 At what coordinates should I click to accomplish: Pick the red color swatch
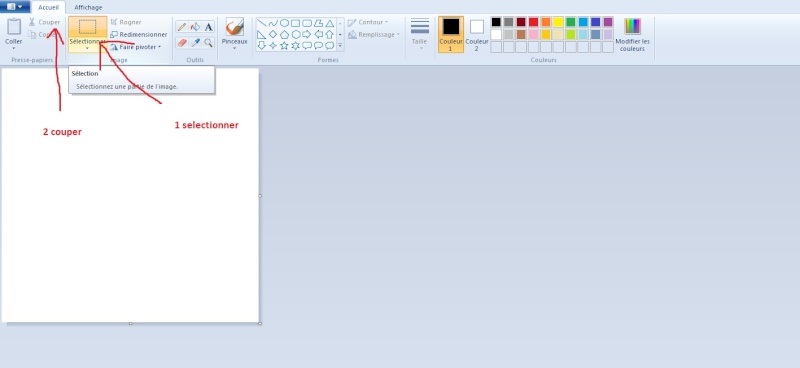pos(533,22)
